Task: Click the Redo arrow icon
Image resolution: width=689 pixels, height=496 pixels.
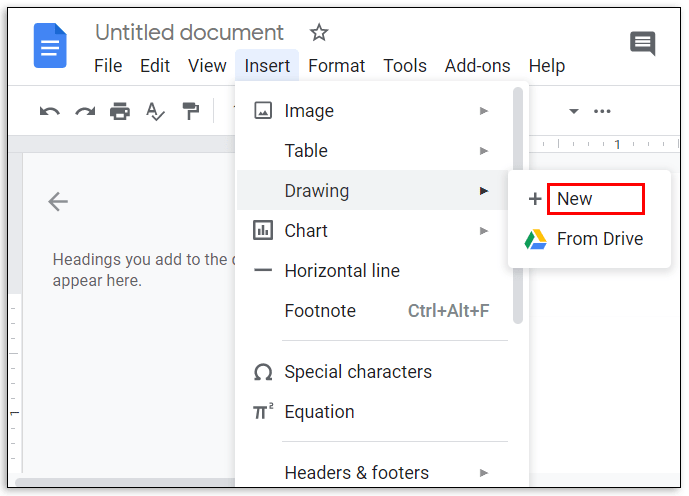Action: tap(85, 111)
